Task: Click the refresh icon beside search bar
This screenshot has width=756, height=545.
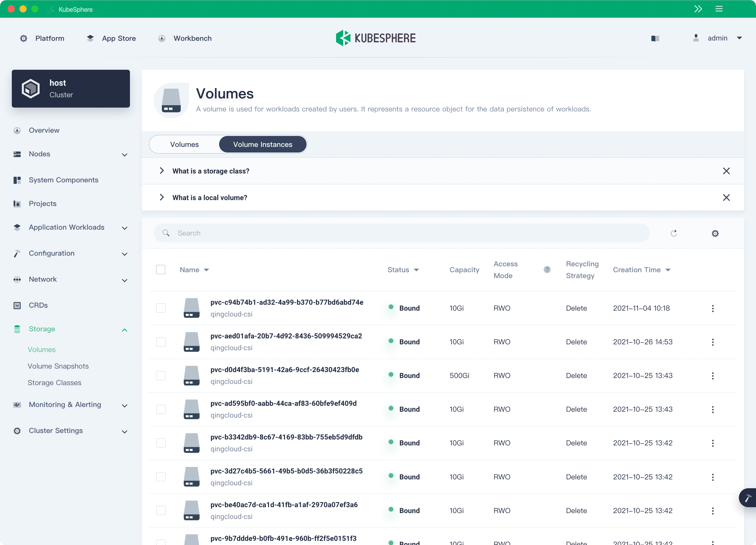Action: point(674,233)
